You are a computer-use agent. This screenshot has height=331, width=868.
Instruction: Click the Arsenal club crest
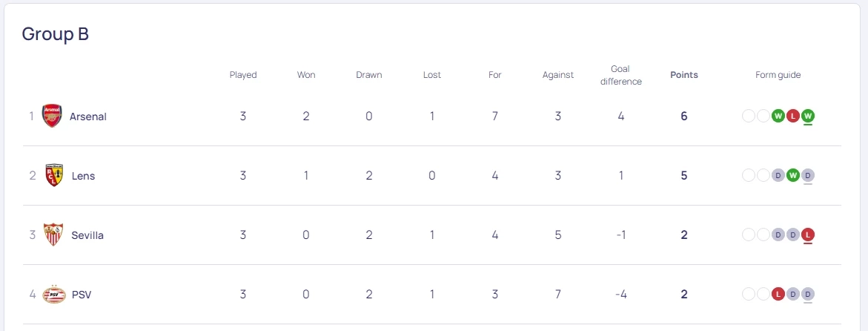(52, 116)
